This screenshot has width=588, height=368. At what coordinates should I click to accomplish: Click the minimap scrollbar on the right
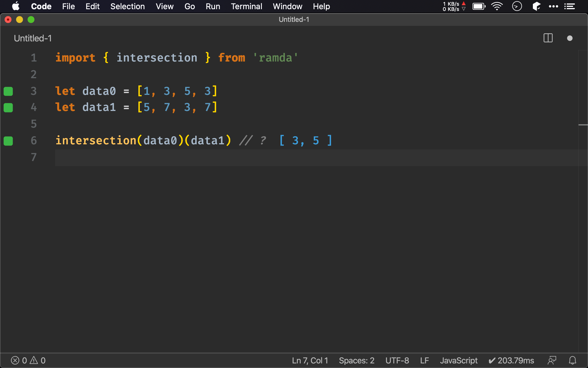coord(583,201)
